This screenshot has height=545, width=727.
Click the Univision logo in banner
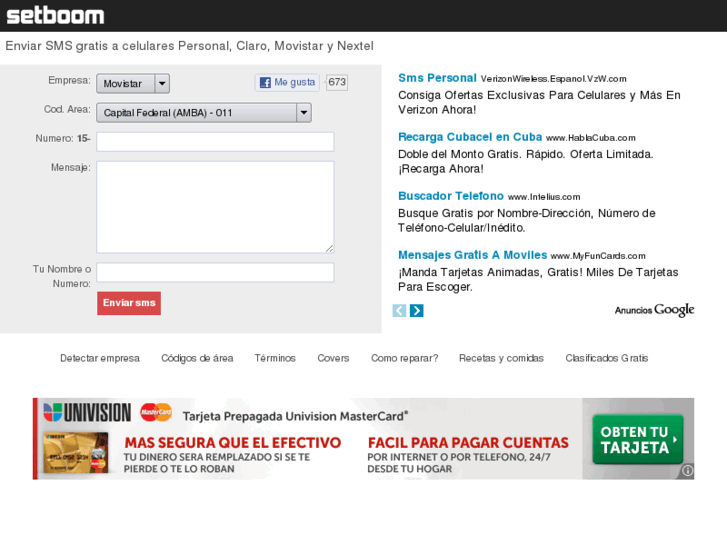tap(87, 412)
